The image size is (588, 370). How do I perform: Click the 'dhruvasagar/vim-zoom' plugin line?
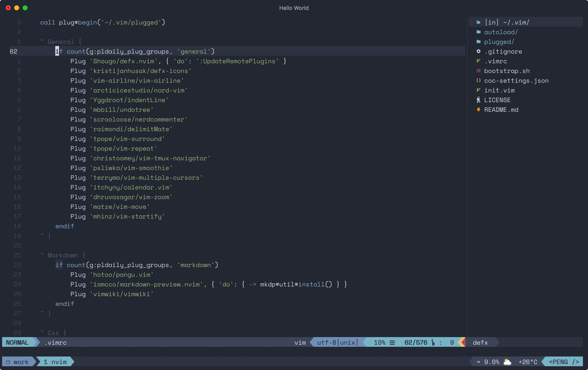(x=122, y=197)
